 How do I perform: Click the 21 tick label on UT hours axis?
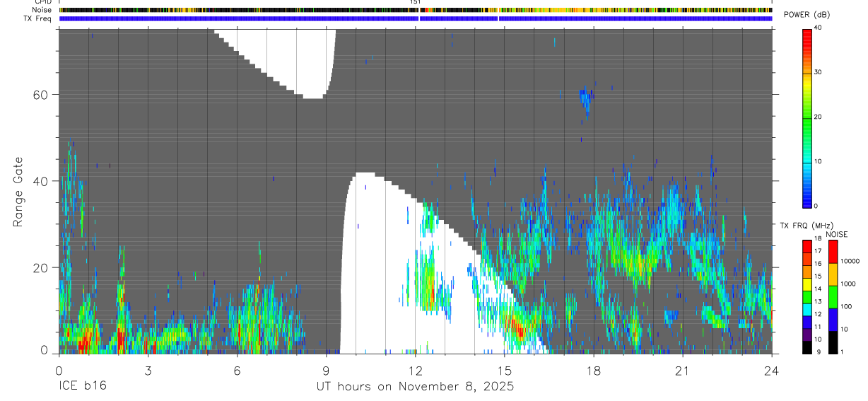683,371
